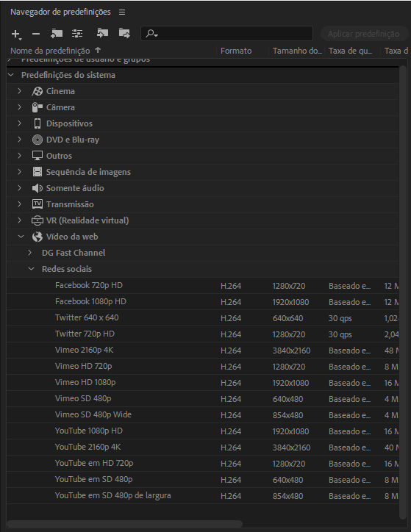Click the 30 qps value in Twitter 640 x 640 row

340,319
